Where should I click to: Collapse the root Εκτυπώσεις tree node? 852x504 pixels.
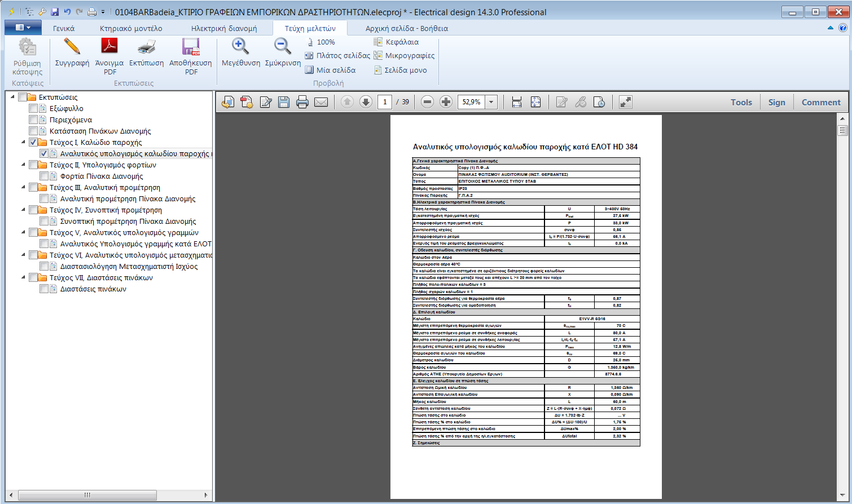coord(12,97)
